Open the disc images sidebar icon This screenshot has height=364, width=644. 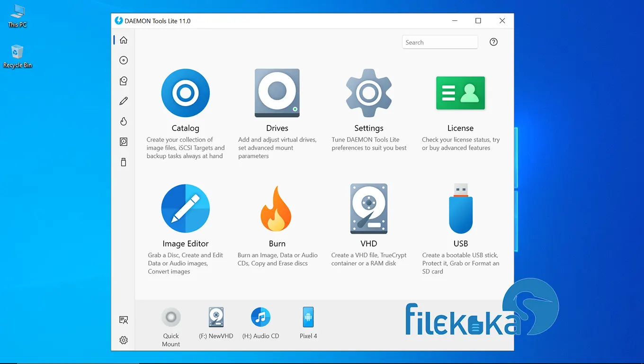pyautogui.click(x=124, y=60)
